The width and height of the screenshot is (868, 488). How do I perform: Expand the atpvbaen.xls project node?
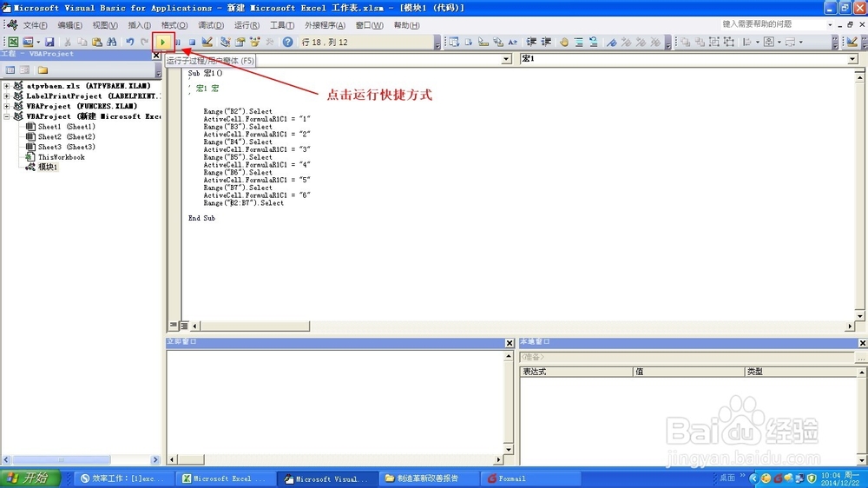(x=7, y=86)
